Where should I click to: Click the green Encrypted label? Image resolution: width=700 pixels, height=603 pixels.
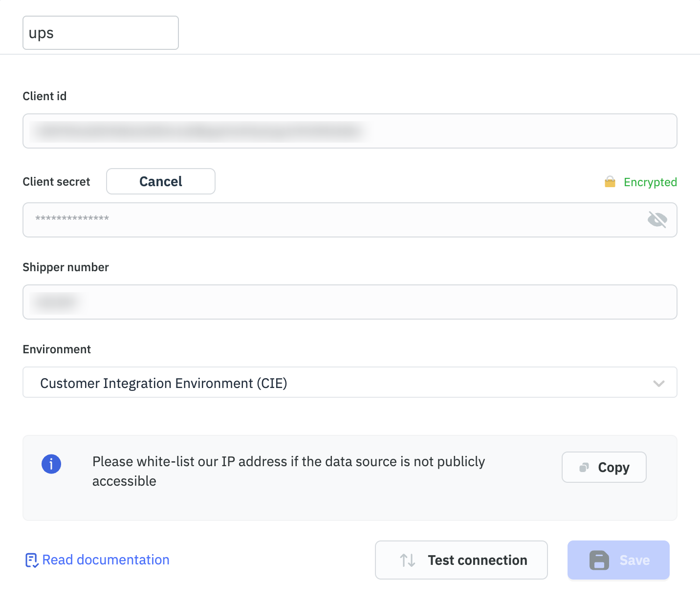(650, 182)
